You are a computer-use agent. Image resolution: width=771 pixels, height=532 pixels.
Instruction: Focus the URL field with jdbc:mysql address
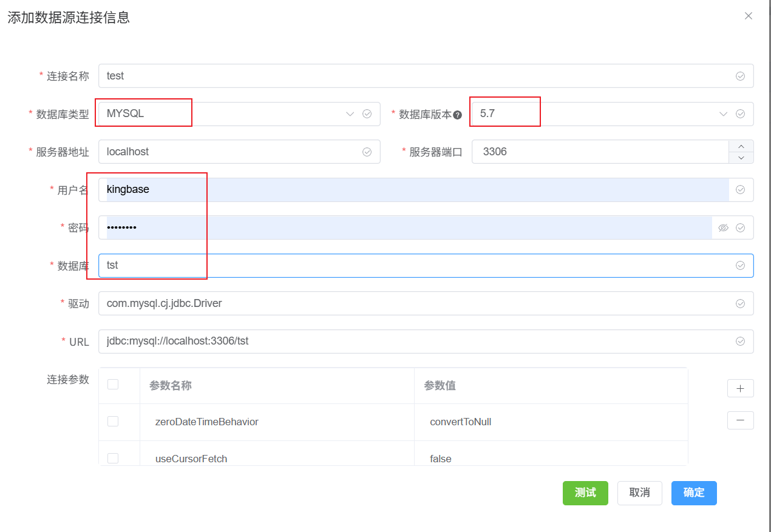click(x=426, y=341)
